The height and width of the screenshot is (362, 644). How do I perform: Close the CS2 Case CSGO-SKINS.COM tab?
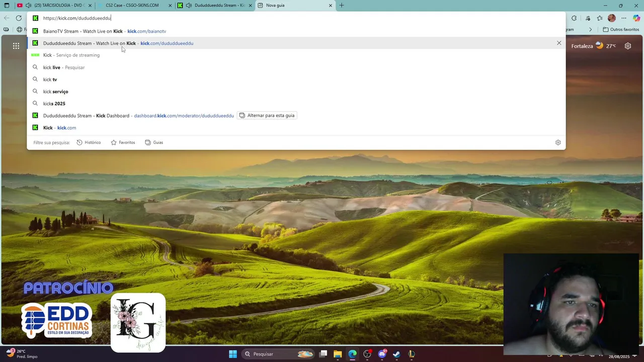[170, 6]
